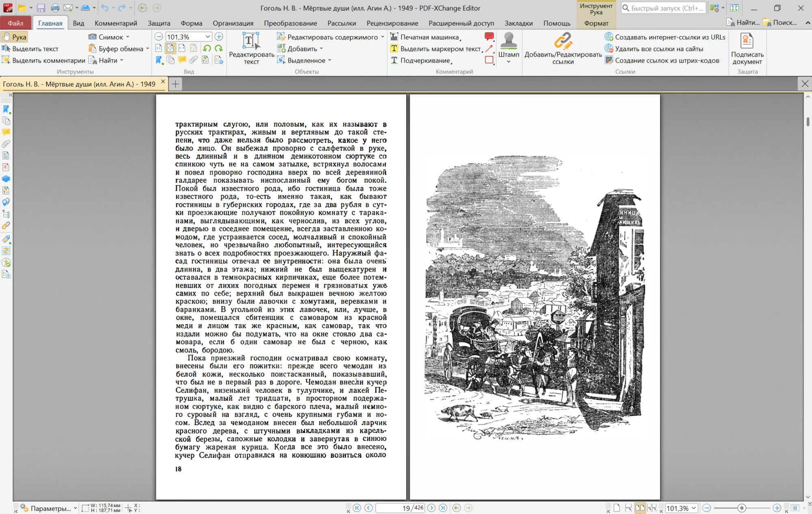
Task: Expand the Буфер обмена dropdown
Action: tap(147, 49)
